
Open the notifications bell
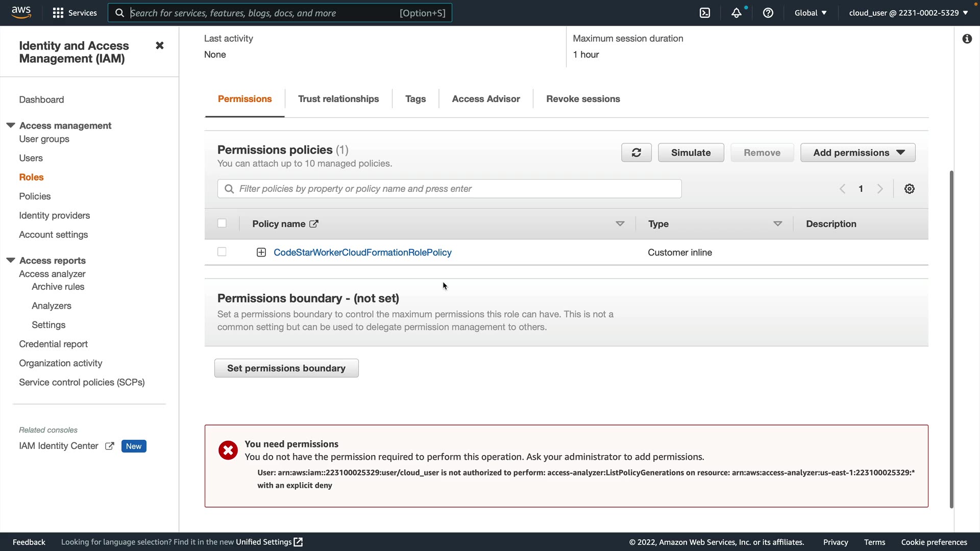tap(736, 13)
